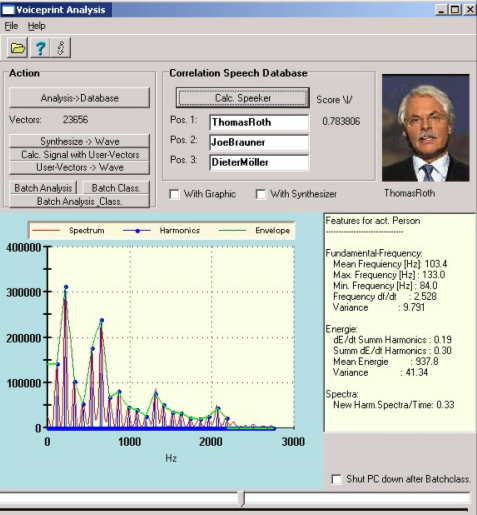Screen dimensions: 477x515
Task: Click the Calc. Speaker button
Action: (243, 98)
